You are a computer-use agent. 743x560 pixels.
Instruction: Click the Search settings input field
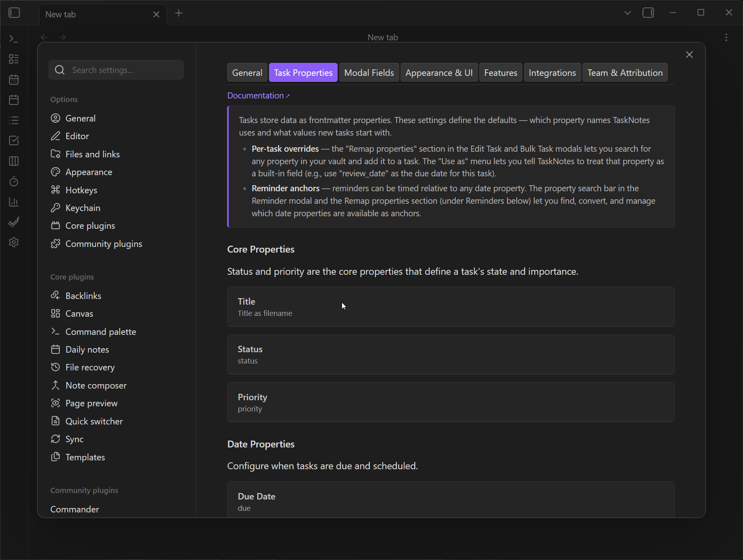click(116, 70)
